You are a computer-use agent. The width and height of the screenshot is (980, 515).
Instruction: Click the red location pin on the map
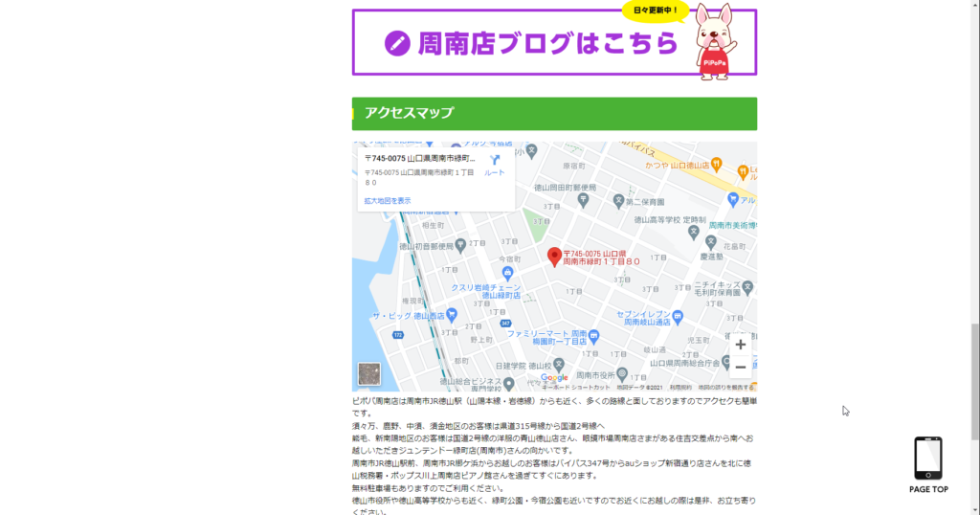coord(554,257)
